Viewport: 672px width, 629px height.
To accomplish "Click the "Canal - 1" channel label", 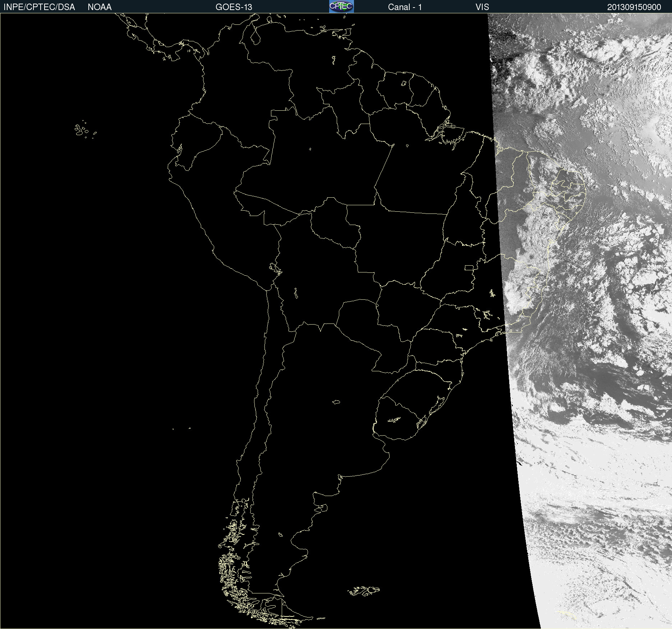I will coord(405,7).
